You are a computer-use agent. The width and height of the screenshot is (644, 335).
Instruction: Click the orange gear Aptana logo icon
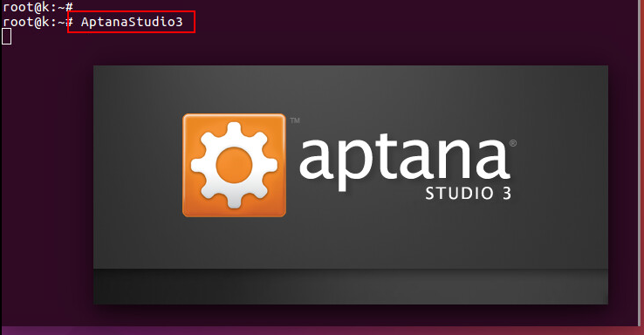click(234, 165)
